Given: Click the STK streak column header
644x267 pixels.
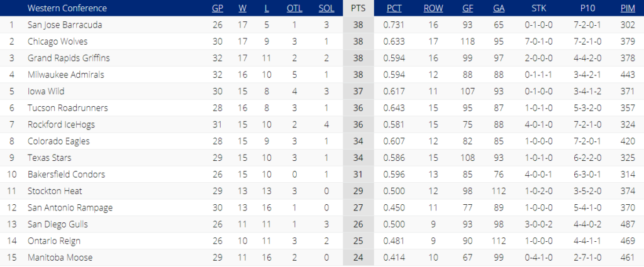Looking at the screenshot, I should pos(539,8).
